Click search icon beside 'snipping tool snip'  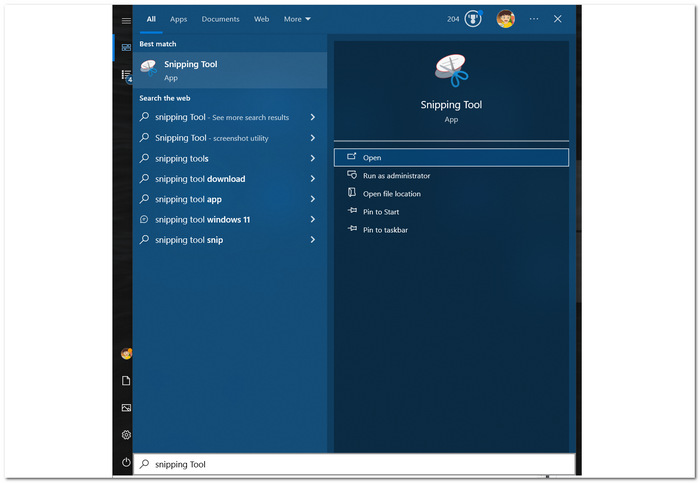point(144,239)
